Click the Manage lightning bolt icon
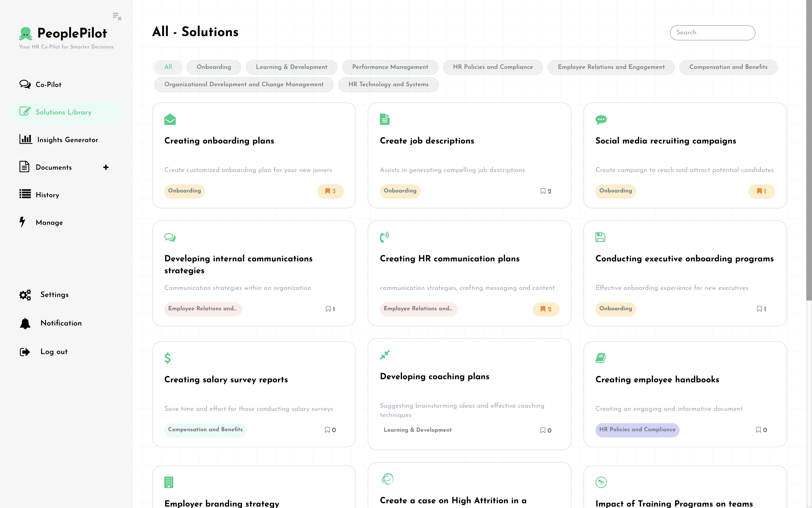Screen dimensions: 812x508 (x=23, y=222)
